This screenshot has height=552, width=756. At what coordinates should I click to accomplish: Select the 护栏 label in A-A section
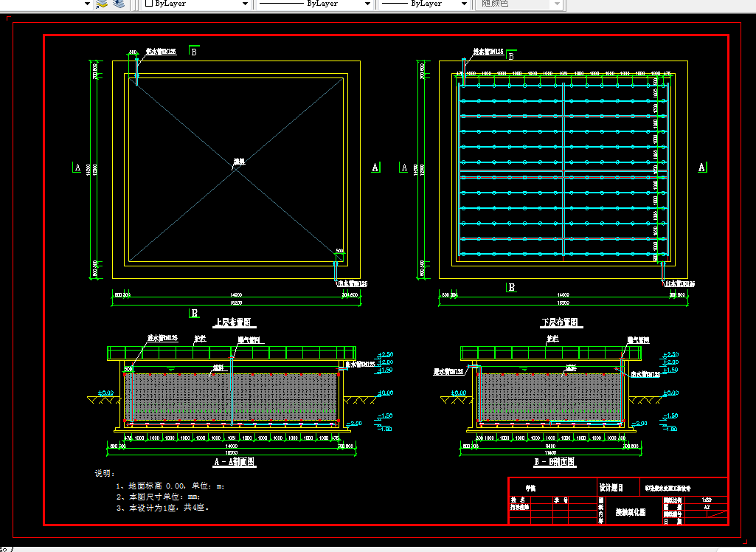pos(200,339)
